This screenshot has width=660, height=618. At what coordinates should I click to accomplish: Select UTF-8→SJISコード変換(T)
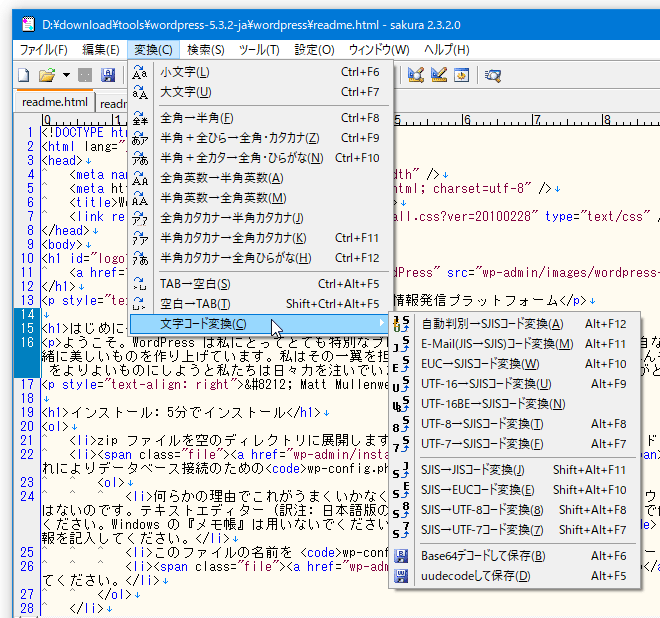pyautogui.click(x=514, y=424)
